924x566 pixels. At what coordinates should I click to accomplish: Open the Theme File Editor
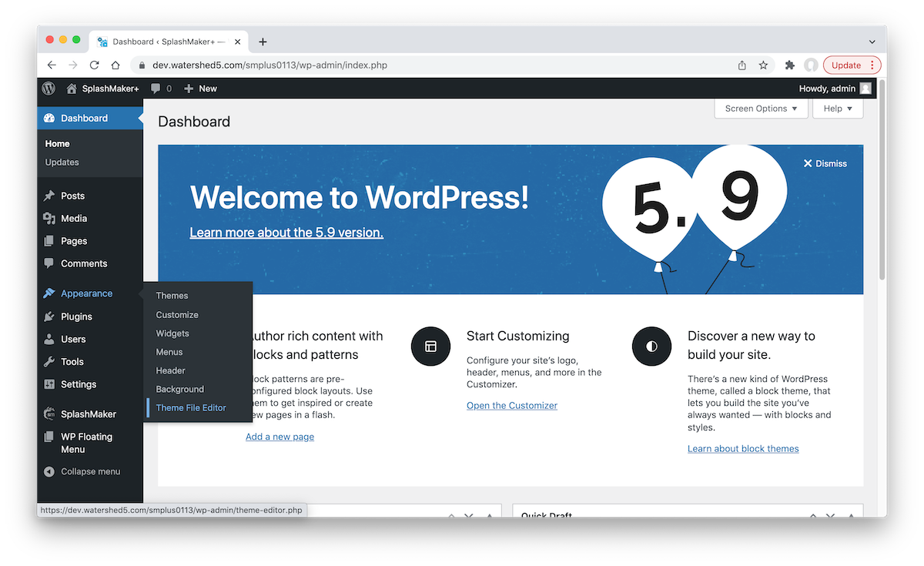coord(191,408)
